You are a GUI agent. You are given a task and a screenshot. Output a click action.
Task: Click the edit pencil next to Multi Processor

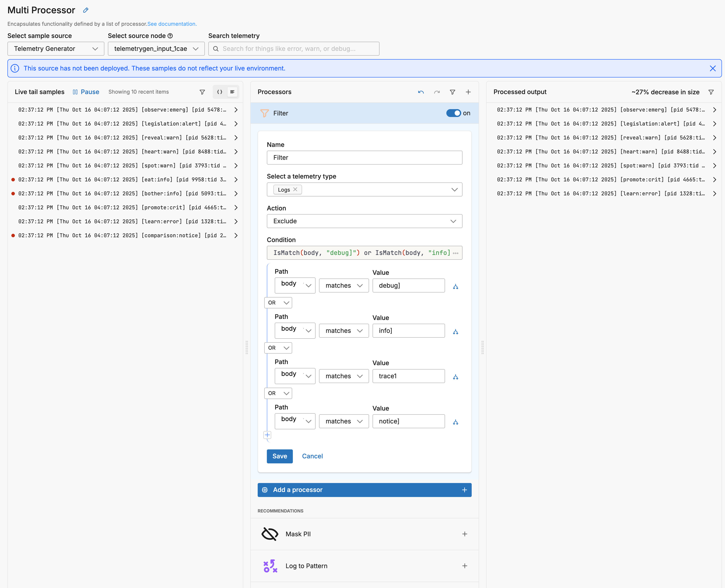click(x=86, y=10)
